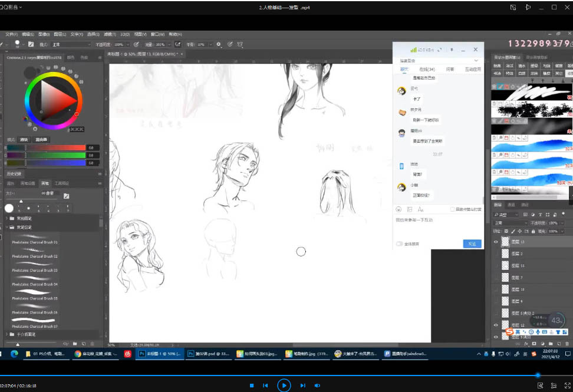
Task: Check the 屏蔽 checkbox above chat input
Action: pyautogui.click(x=452, y=209)
